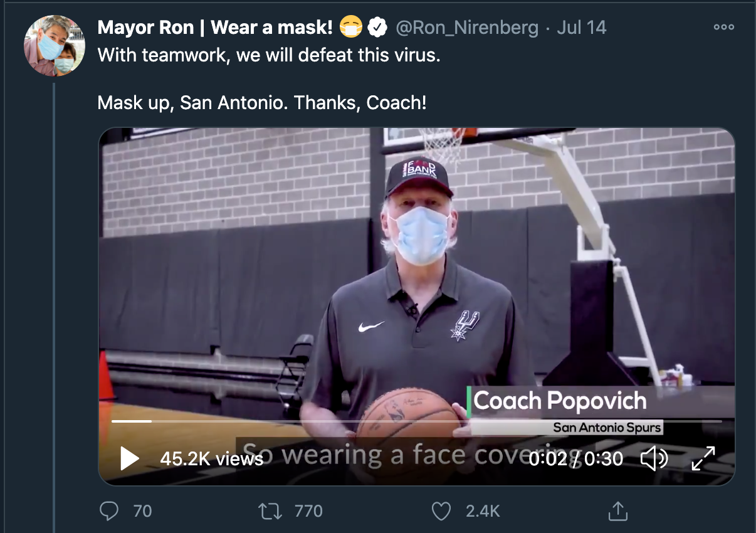756x533 pixels.
Task: Expand the video to fullscreen
Action: coord(703,458)
